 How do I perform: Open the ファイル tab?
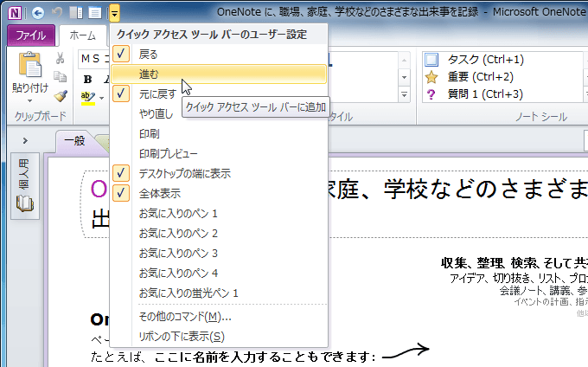coord(31,35)
